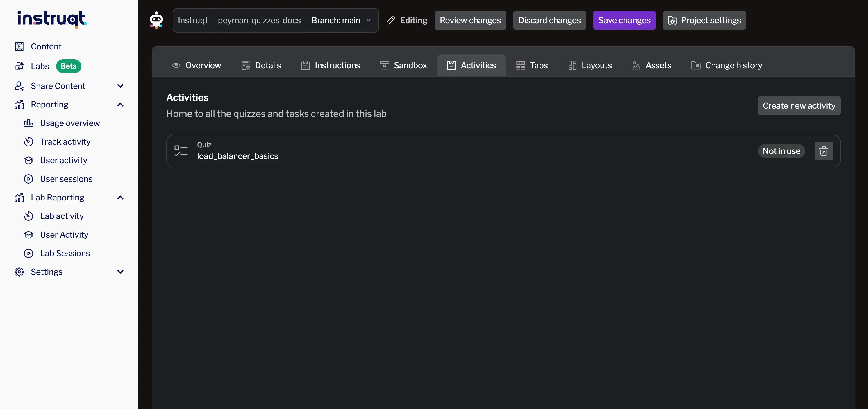Click the Not in use status badge

tap(781, 151)
